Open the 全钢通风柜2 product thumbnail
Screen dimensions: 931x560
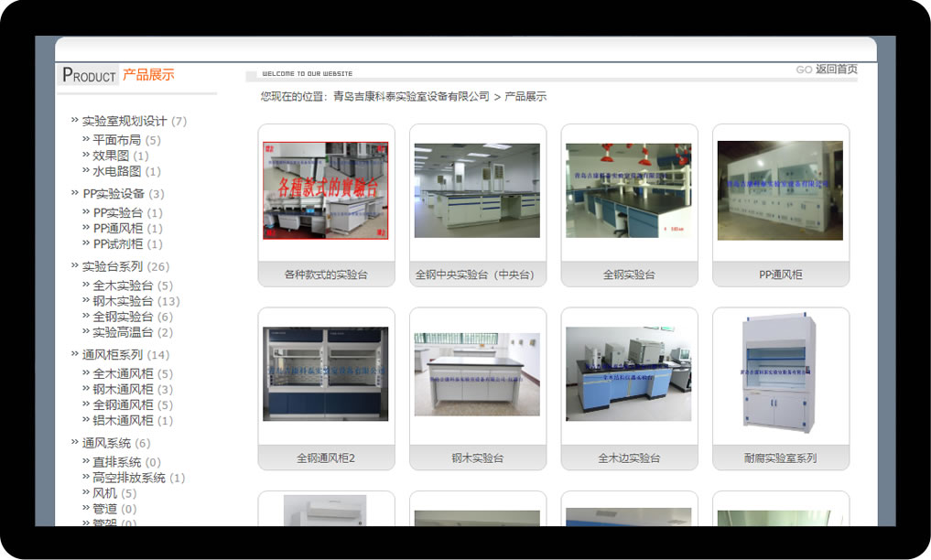tap(325, 373)
